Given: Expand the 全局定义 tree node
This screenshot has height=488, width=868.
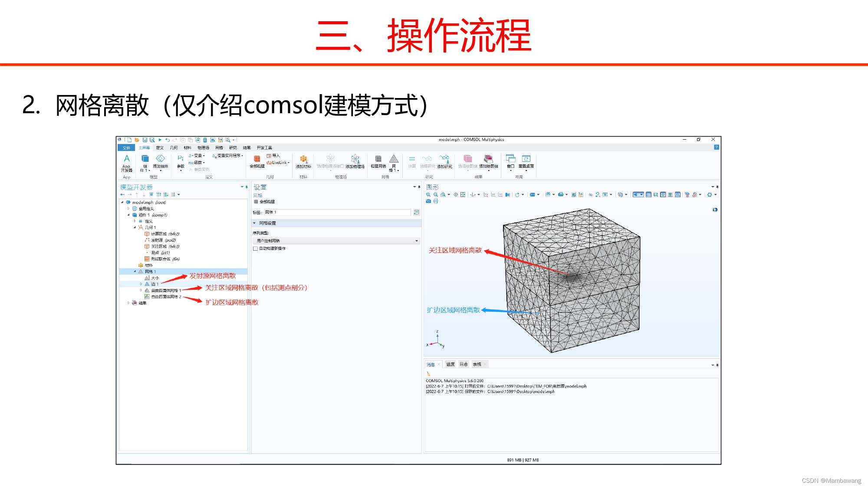Looking at the screenshot, I should (128, 209).
